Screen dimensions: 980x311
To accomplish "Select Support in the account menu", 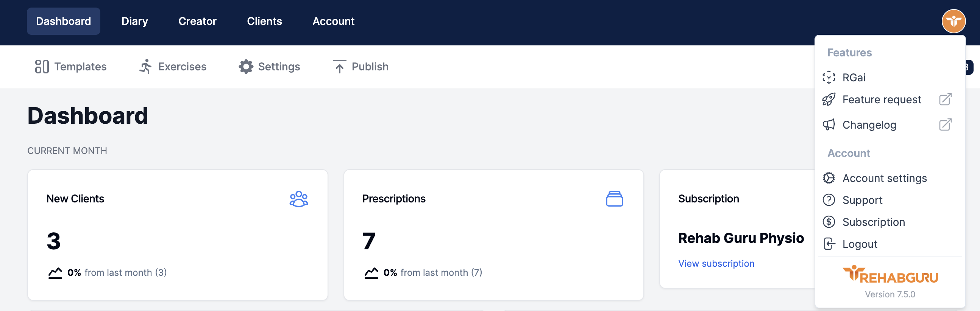I will (x=862, y=201).
